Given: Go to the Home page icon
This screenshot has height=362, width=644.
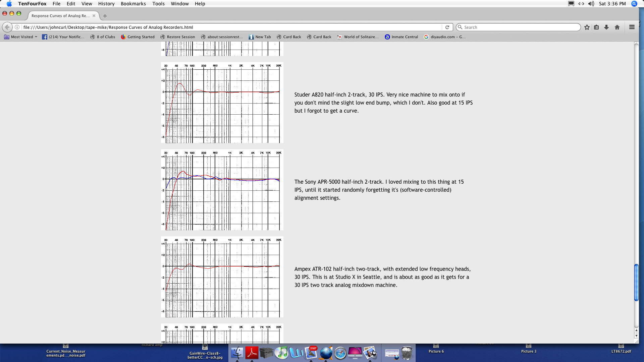Looking at the screenshot, I should (x=617, y=27).
